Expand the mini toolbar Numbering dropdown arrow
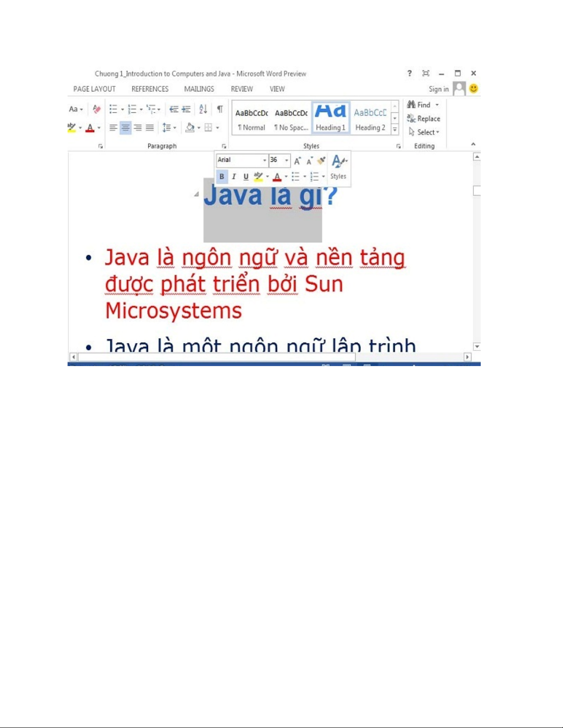Image resolution: width=563 pixels, height=728 pixels. coord(324,176)
